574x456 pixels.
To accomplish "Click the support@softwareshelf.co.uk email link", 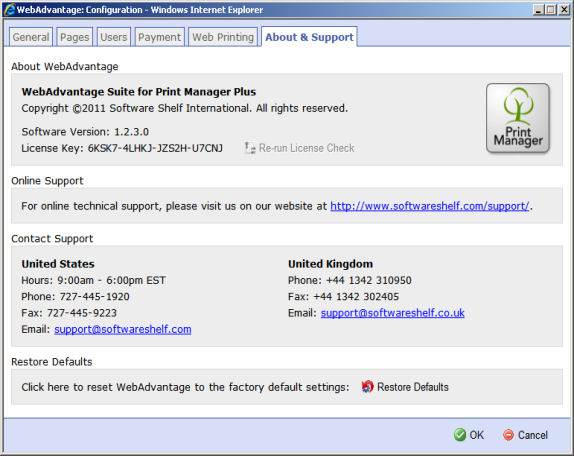I will (392, 313).
